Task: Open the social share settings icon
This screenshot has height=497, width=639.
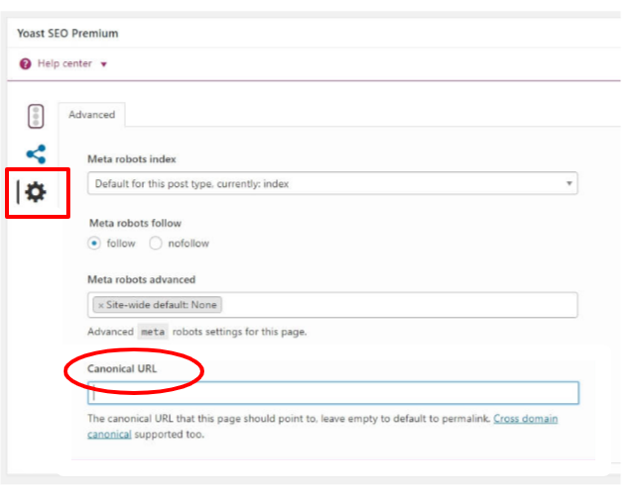Action: click(36, 154)
